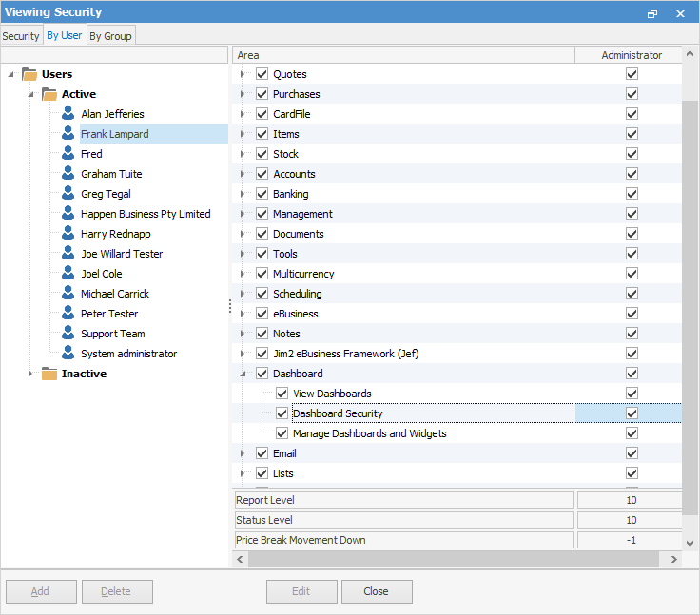
Task: Click the user icon beside Joe Willard Tester
Action: pos(68,254)
